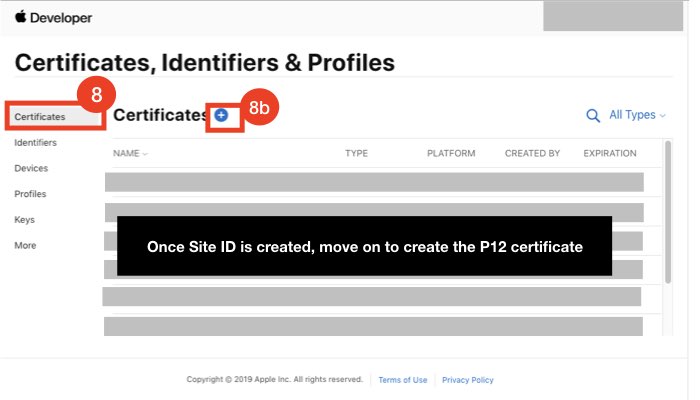The image size is (700, 400).
Task: Open the Terms of Use link
Action: (x=403, y=380)
